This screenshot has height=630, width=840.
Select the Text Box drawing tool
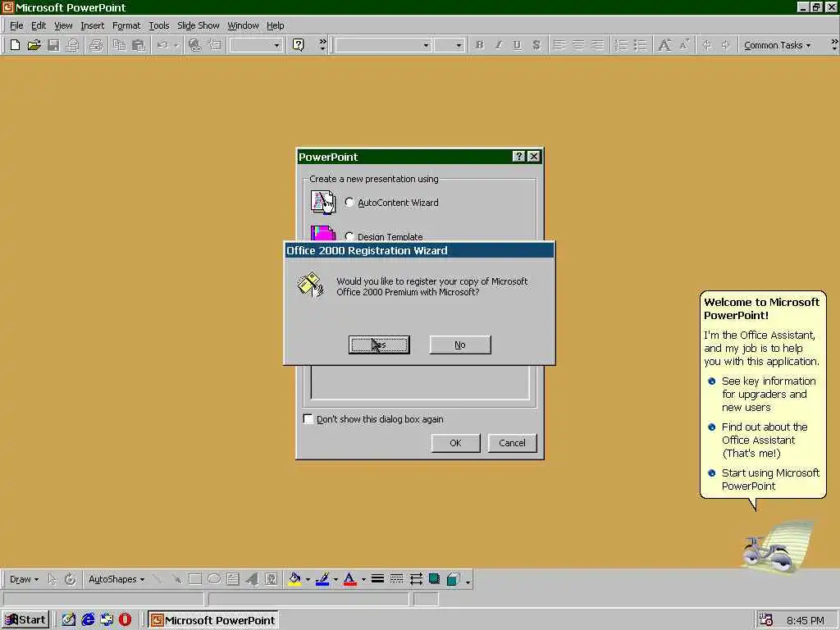pyautogui.click(x=232, y=579)
